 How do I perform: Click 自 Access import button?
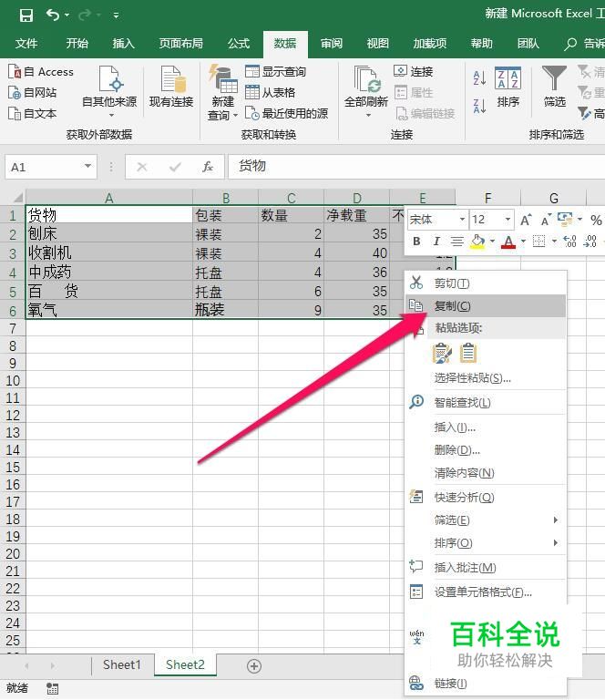click(x=41, y=72)
